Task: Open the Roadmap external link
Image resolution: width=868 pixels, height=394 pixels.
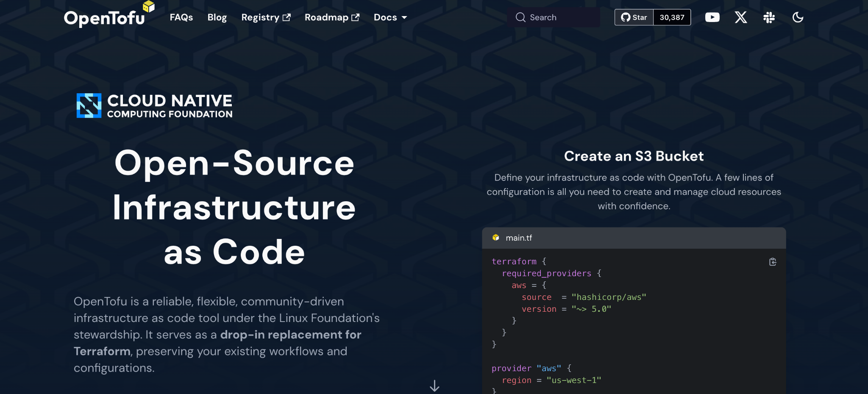Action: pos(332,17)
